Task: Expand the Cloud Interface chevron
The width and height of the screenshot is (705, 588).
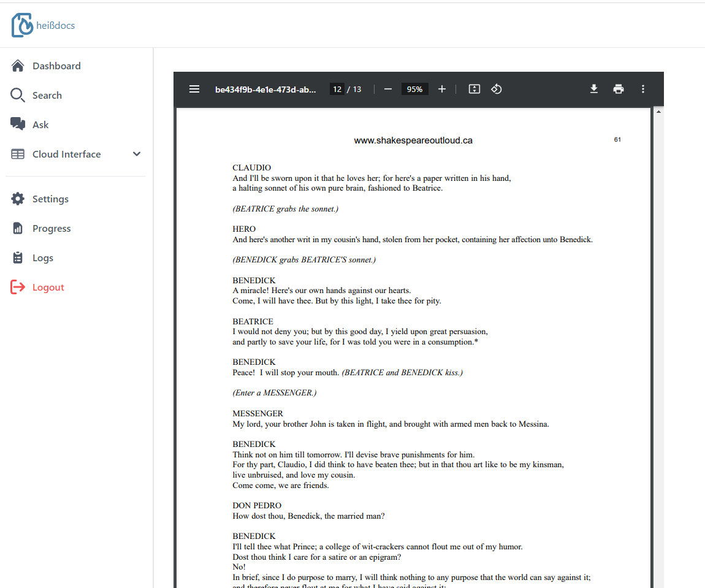Action: [x=137, y=154]
